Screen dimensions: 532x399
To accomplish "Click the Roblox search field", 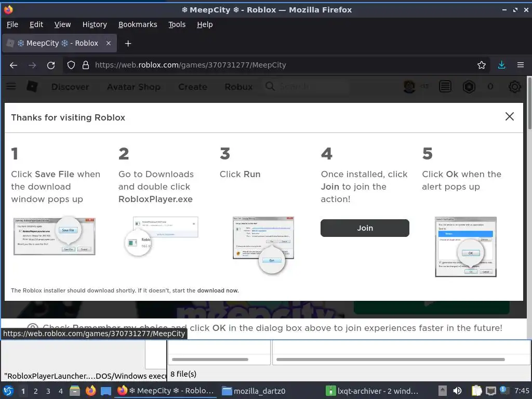I will [x=307, y=87].
